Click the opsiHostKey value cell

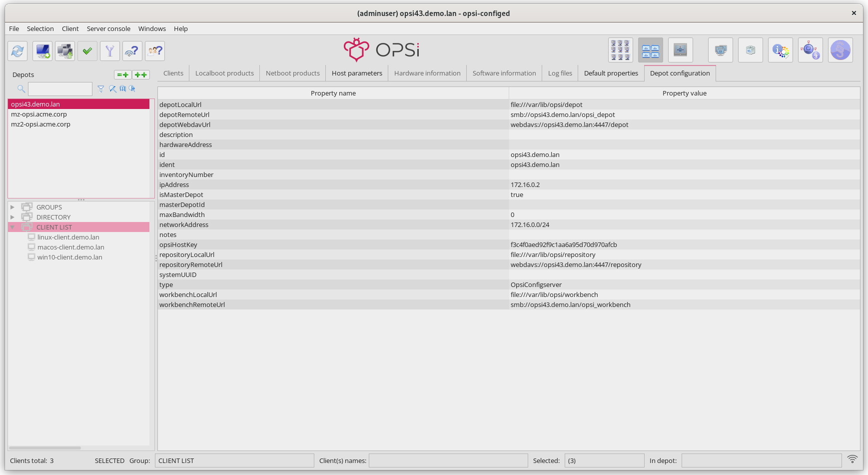coord(685,244)
